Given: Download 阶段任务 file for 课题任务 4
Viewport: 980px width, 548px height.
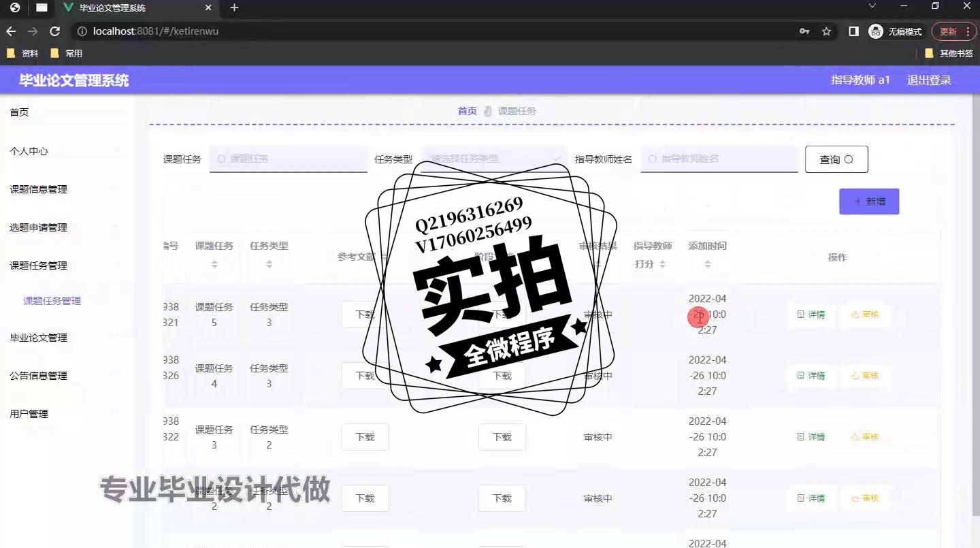Looking at the screenshot, I should click(502, 376).
